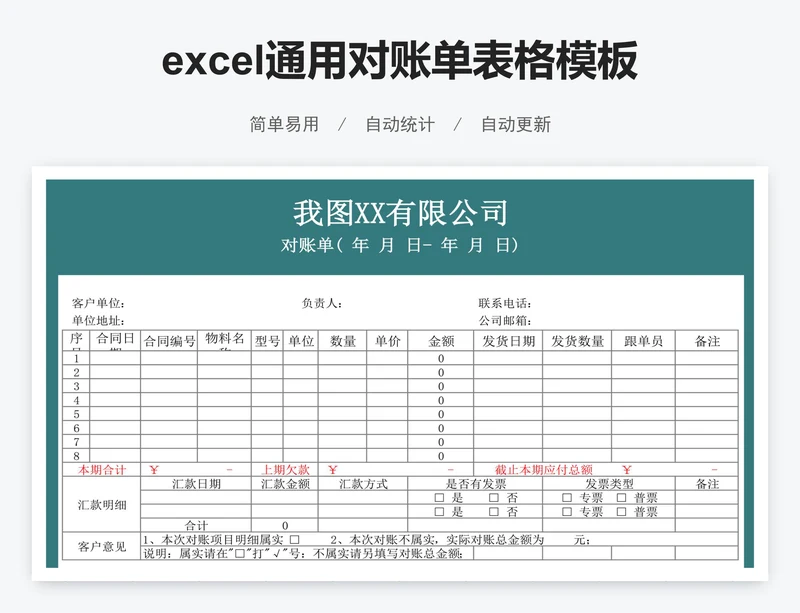Click row number 7 in the table
This screenshot has height=613, width=800.
(x=77, y=442)
